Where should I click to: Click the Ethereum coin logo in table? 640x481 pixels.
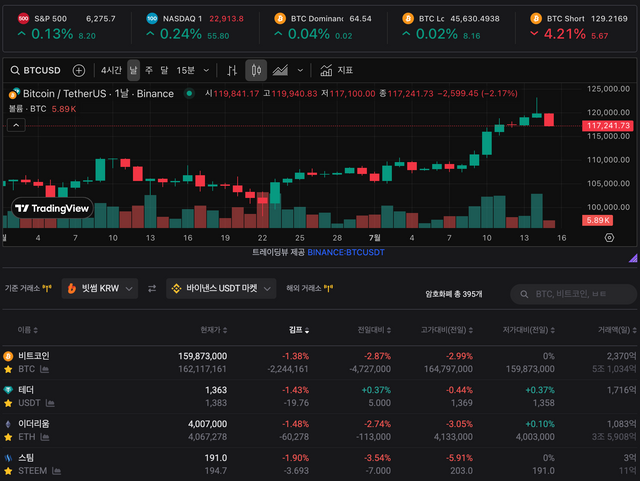[x=8, y=424]
